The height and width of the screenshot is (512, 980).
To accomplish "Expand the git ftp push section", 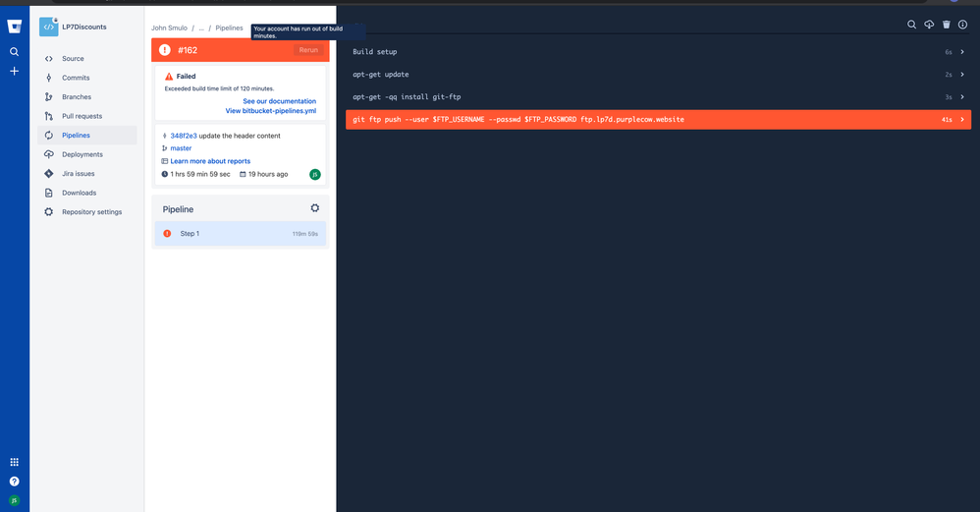I will click(x=962, y=120).
